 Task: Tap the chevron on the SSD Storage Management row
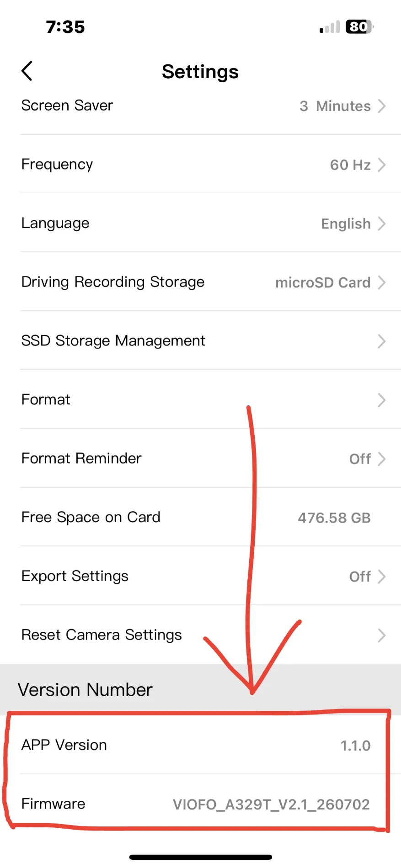point(382,341)
